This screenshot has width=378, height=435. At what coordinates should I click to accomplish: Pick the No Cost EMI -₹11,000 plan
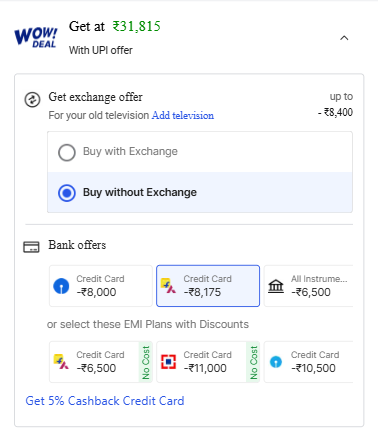[x=208, y=362]
